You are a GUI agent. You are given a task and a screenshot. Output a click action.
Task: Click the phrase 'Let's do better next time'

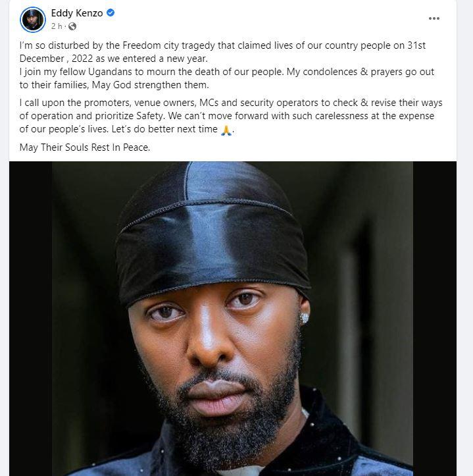click(164, 129)
